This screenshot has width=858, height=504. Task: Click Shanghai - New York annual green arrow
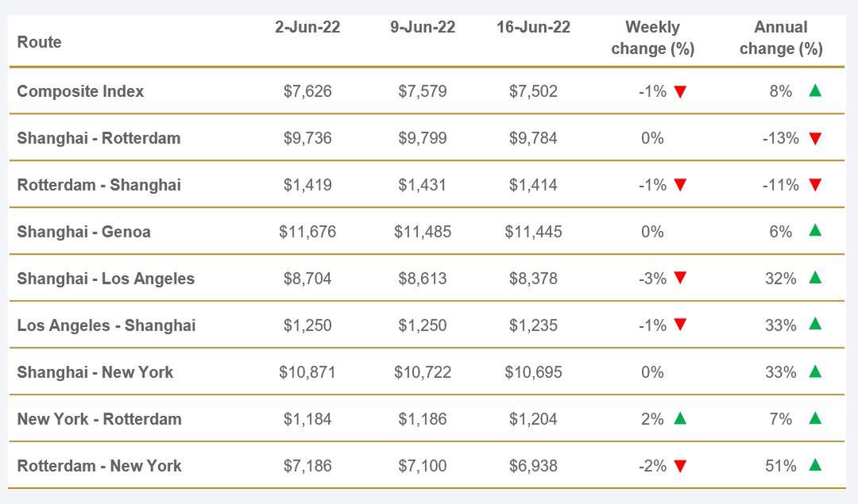(x=814, y=371)
